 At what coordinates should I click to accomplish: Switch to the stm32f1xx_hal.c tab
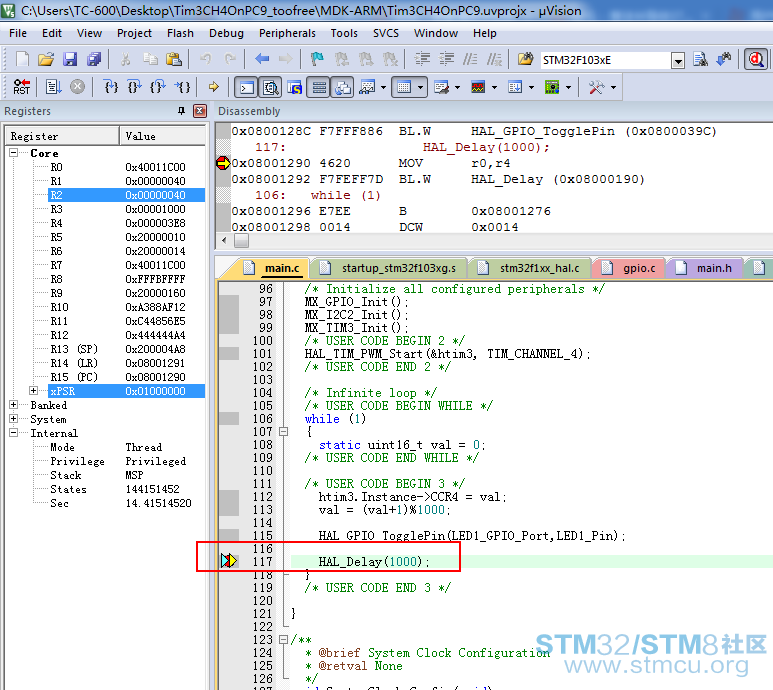coord(530,268)
